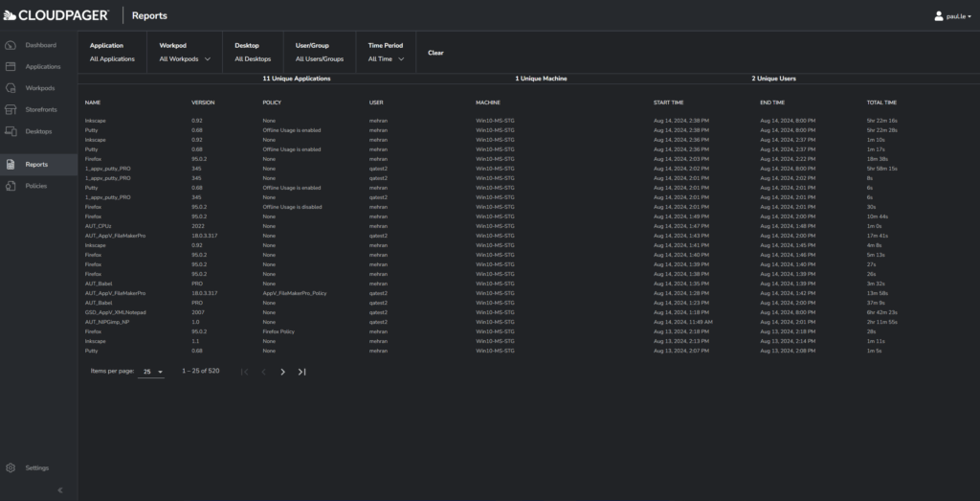
Task: Open the paul.le account menu
Action: (953, 16)
